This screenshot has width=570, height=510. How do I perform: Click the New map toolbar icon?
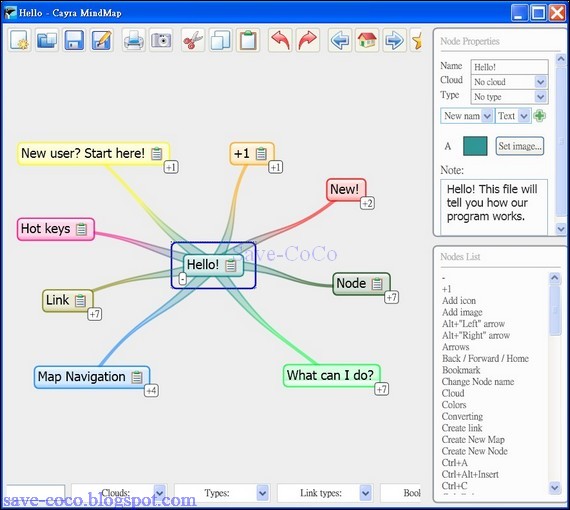click(x=20, y=40)
